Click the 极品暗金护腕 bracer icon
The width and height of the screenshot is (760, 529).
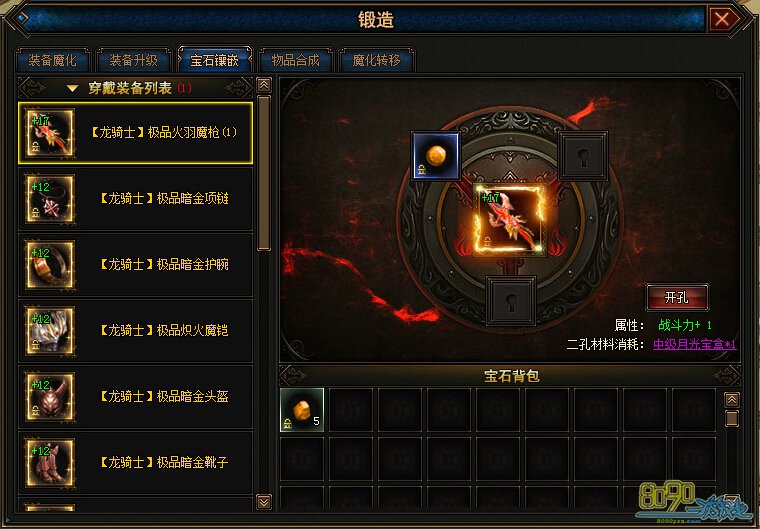(50, 265)
